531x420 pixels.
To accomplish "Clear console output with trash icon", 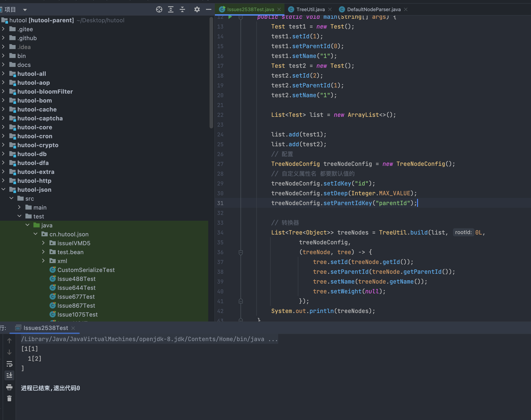I will coord(10,398).
